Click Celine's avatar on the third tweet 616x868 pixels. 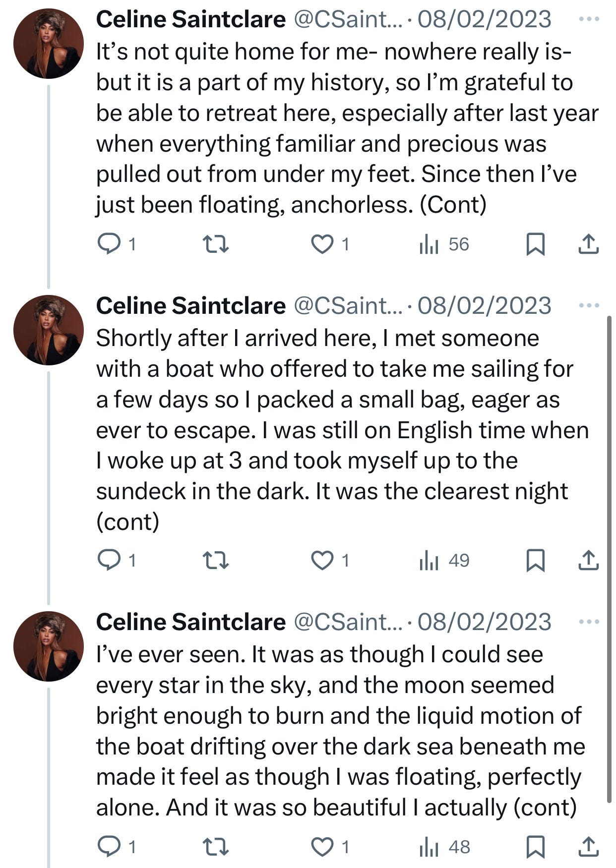pyautogui.click(x=49, y=646)
